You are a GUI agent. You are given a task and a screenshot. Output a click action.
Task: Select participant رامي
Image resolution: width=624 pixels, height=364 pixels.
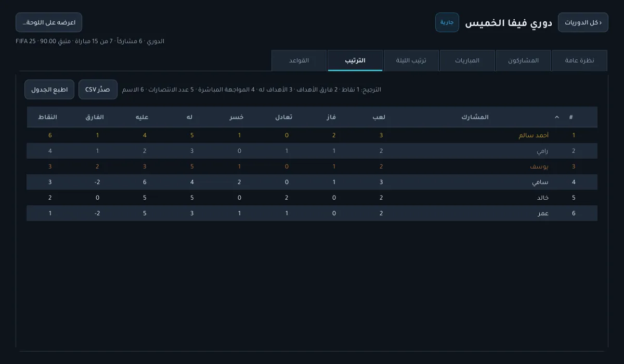(542, 151)
